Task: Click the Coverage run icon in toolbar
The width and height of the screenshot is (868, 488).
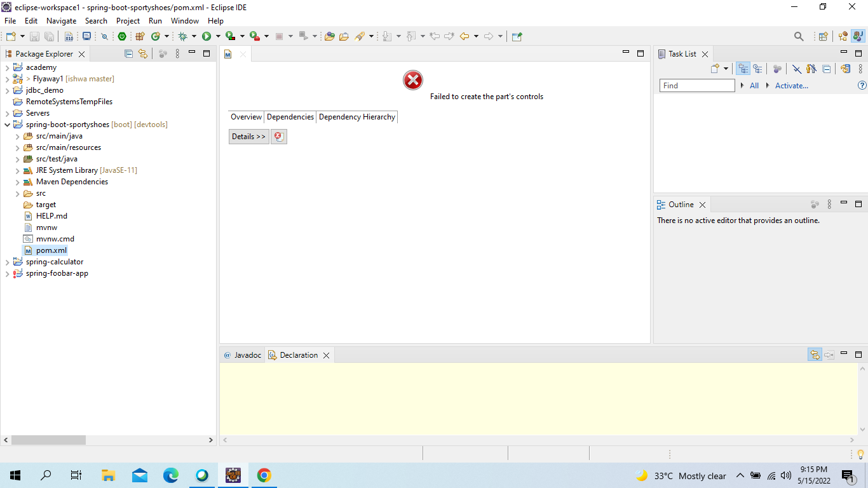Action: 230,36
